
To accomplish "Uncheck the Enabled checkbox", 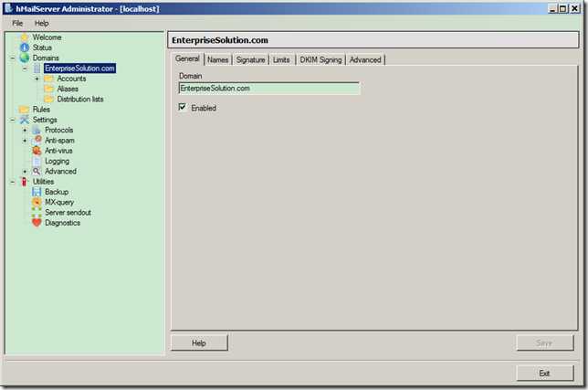I will point(183,108).
